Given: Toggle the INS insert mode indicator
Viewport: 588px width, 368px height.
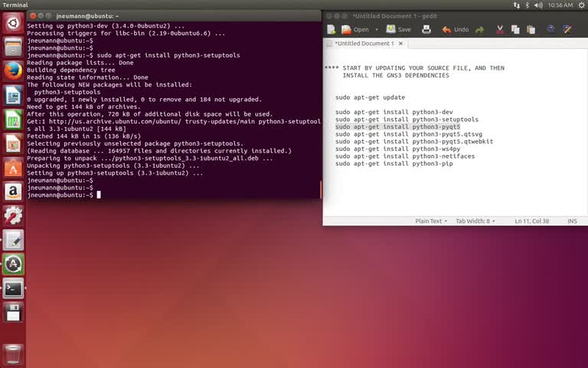Looking at the screenshot, I should pyautogui.click(x=572, y=221).
